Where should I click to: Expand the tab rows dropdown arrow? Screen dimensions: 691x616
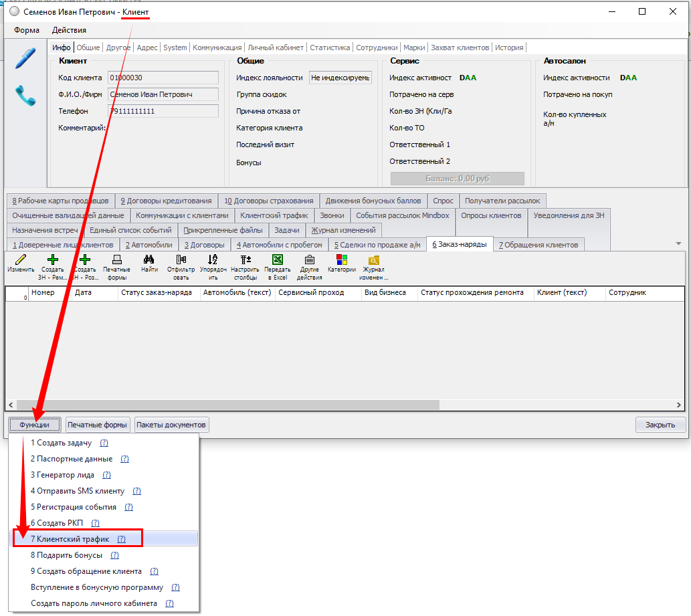point(679,243)
